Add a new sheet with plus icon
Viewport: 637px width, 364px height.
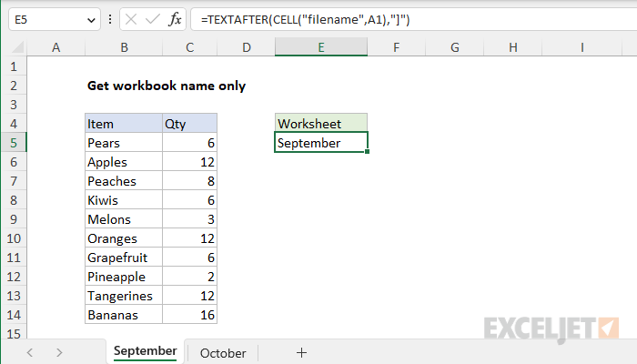301,352
